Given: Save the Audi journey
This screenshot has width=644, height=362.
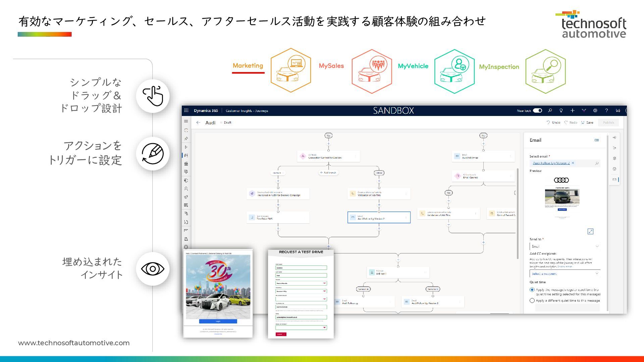Looking at the screenshot, I should [x=587, y=123].
